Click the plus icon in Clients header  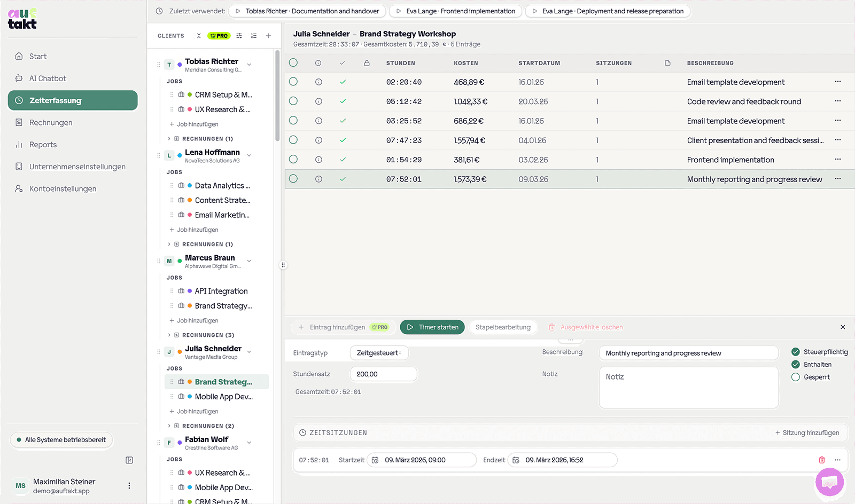[x=268, y=36]
